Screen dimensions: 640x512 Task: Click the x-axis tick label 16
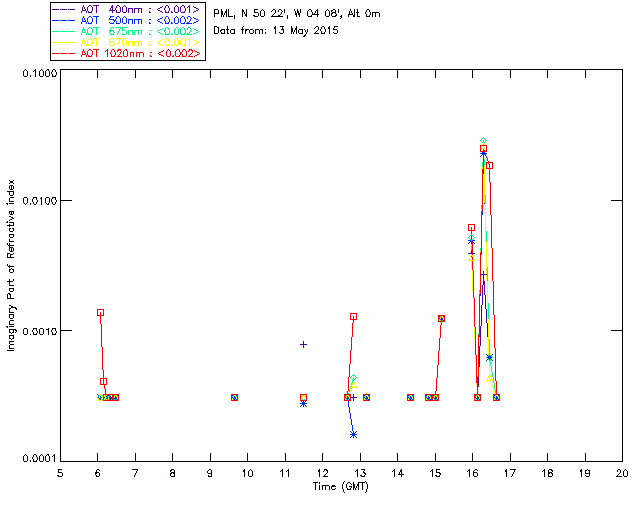[473, 474]
